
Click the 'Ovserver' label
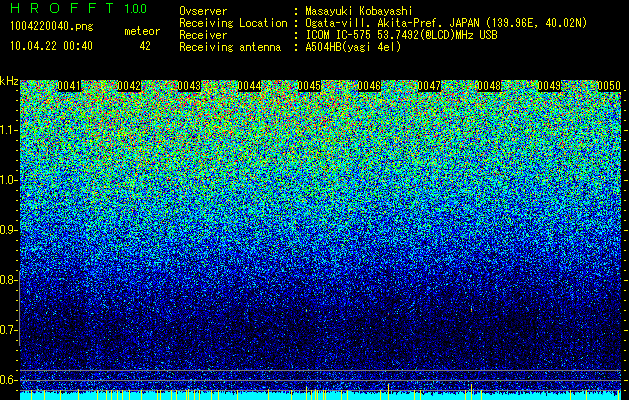pos(203,11)
